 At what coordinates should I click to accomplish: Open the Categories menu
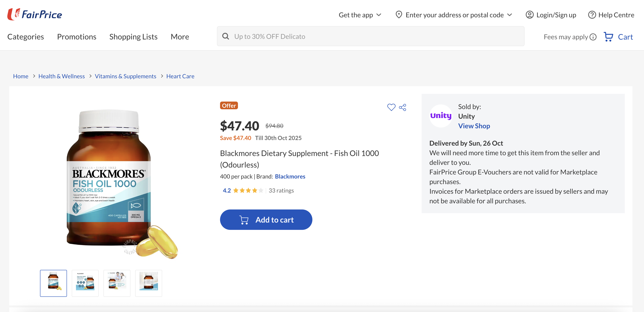(26, 37)
